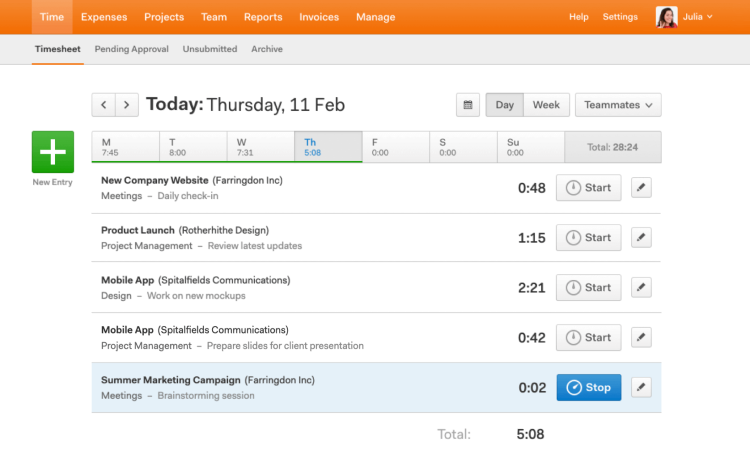
Task: Click the 'Brainstorming session' note text
Action: click(x=206, y=396)
